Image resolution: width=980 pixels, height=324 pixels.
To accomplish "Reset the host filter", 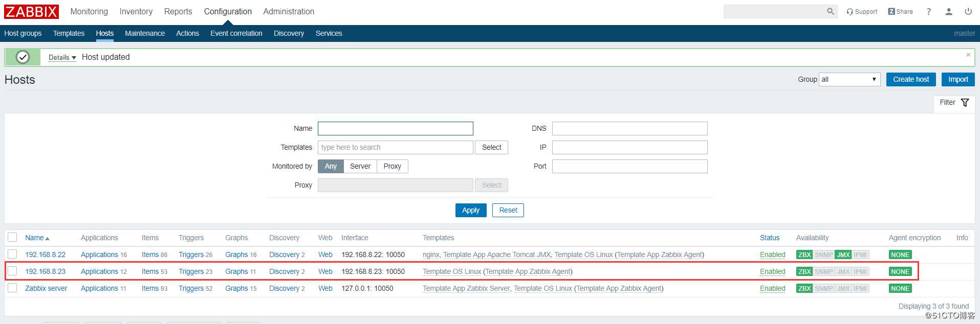I will [x=508, y=210].
